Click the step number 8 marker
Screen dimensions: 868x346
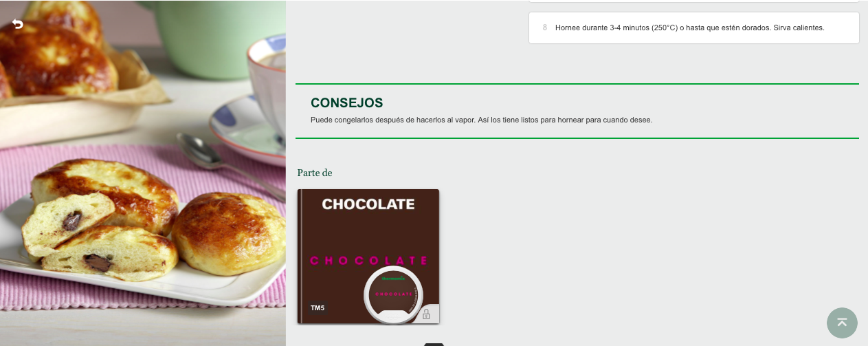point(545,28)
